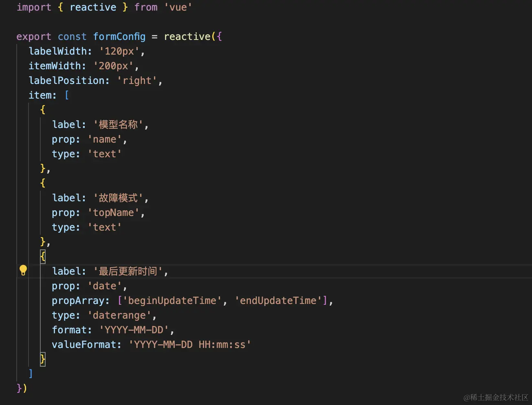Click '模型名称' label string
The height and width of the screenshot is (405, 532).
pyautogui.click(x=118, y=125)
